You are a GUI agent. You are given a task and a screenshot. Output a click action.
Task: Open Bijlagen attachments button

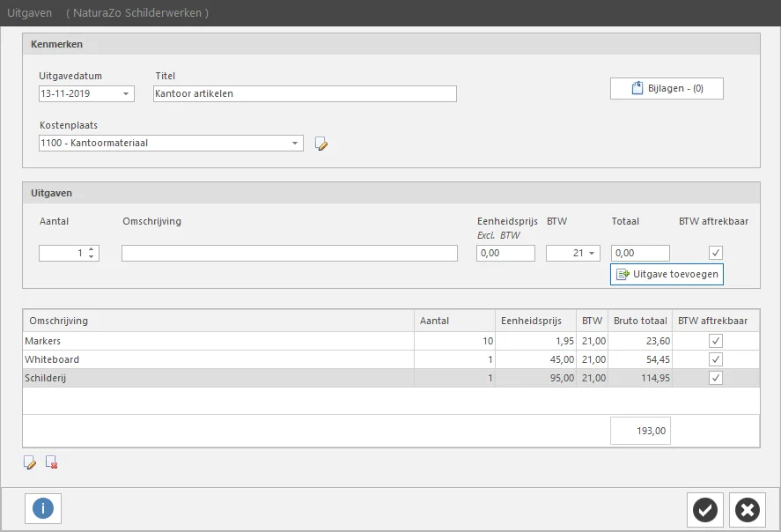(667, 89)
